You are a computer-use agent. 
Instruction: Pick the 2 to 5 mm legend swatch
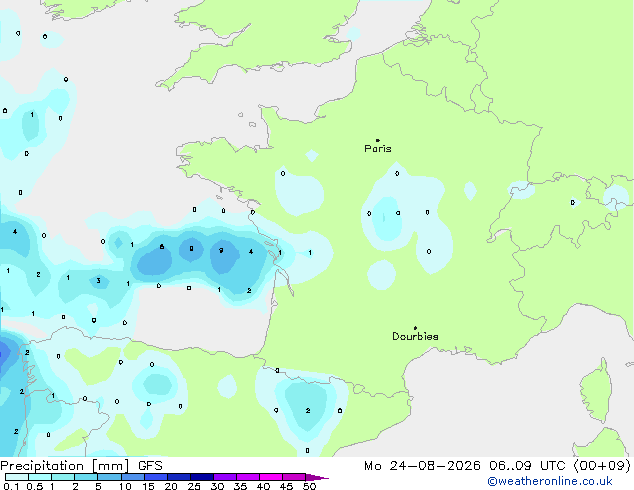pos(86,477)
